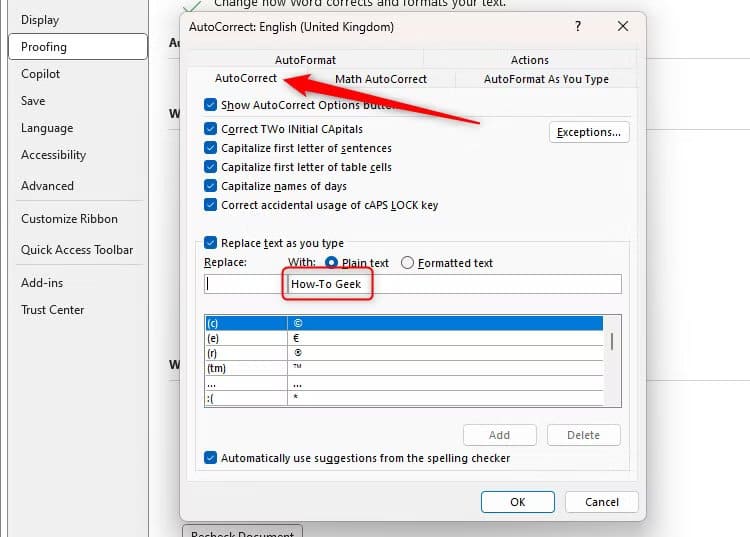Select the (e) euro replacement row
The height and width of the screenshot is (537, 750).
404,338
